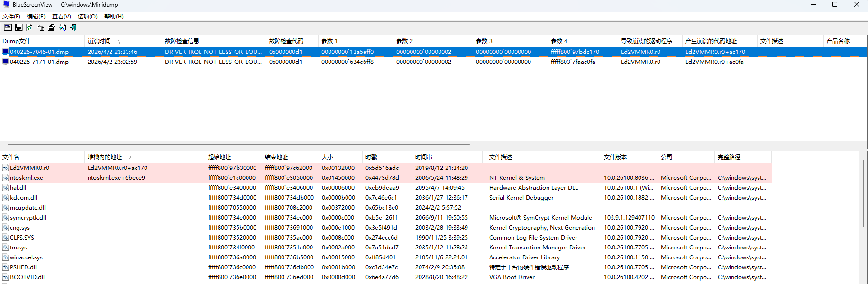This screenshot has width=868, height=284.
Task: Click address cell Ld2VMMR0.r0+ac0fa
Action: 714,62
